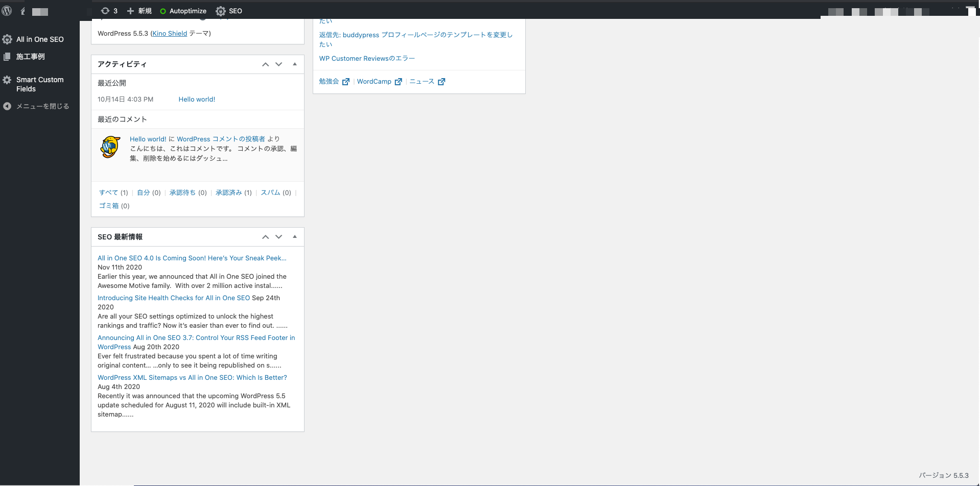980x486 pixels.
Task: Collapse the アクティビティ panel
Action: coord(295,64)
